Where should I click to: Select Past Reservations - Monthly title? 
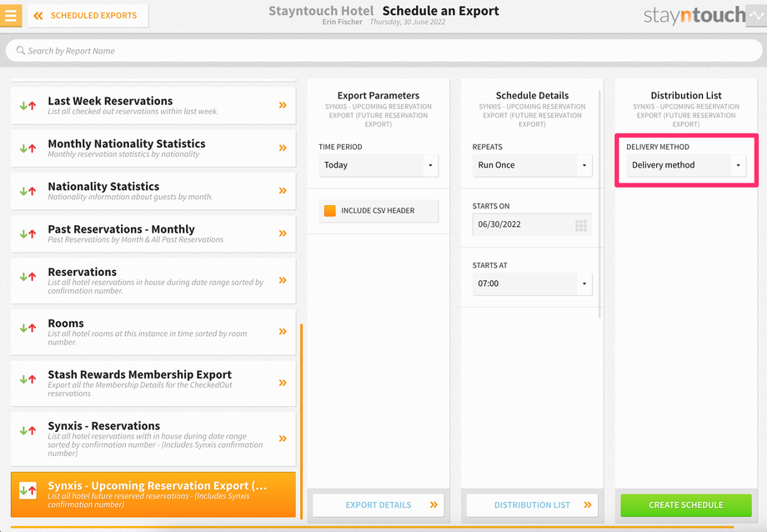click(122, 229)
